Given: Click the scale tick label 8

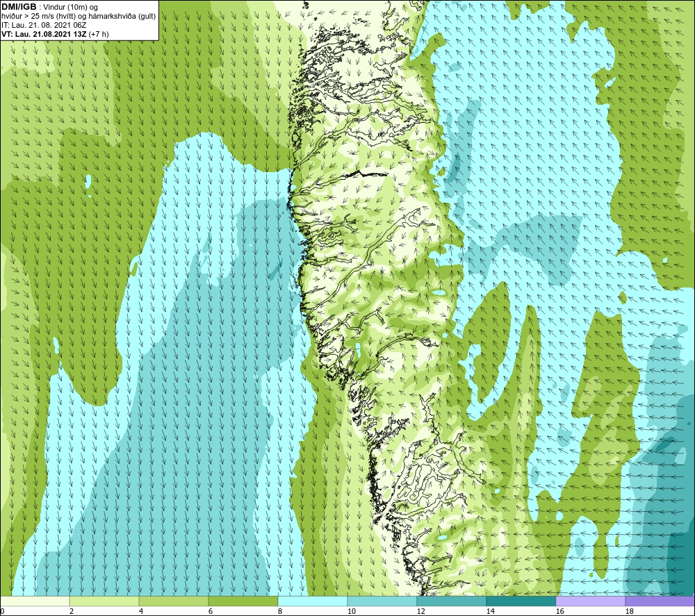Looking at the screenshot, I should 279,612.
